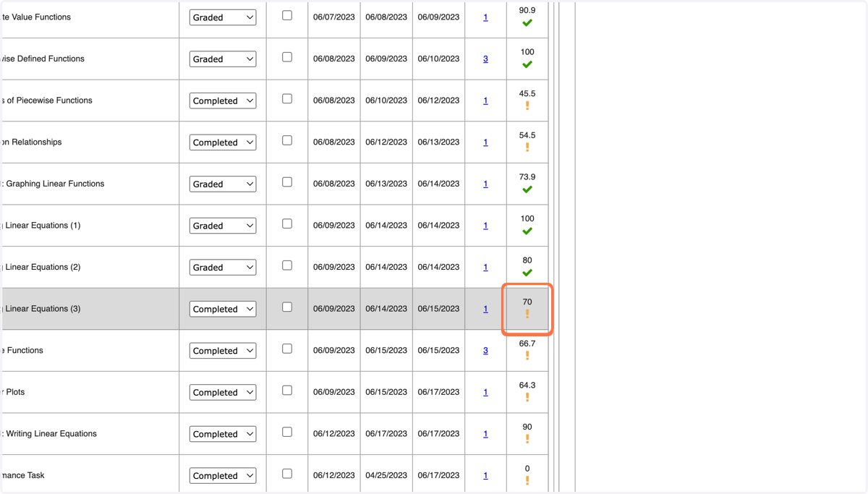Image resolution: width=868 pixels, height=494 pixels.
Task: Click exclamation icon in Performance Task row
Action: coord(527,480)
